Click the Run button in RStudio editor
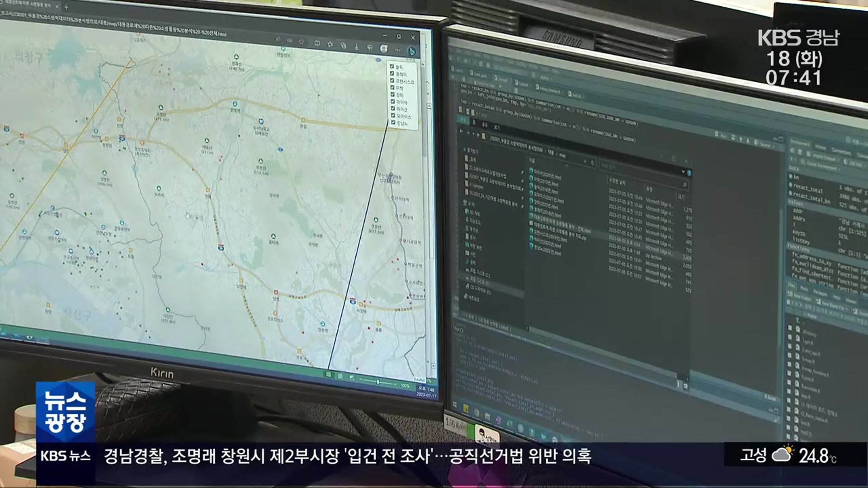 click(721, 135)
